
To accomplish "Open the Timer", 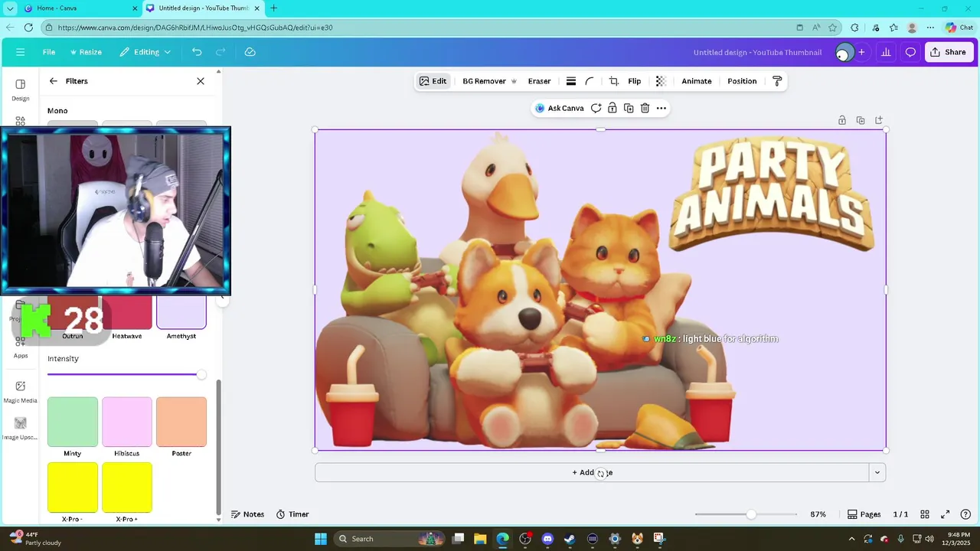I will (292, 514).
